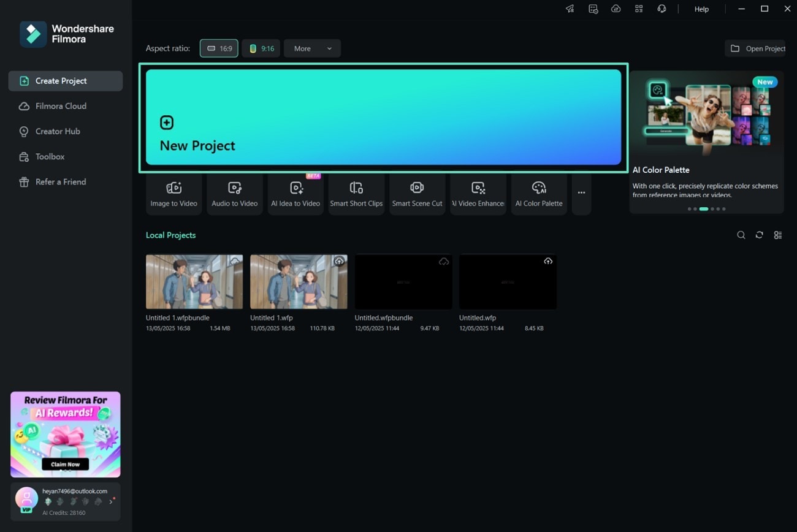Show more tools via the ellipsis button
This screenshot has width=797, height=532.
[581, 194]
